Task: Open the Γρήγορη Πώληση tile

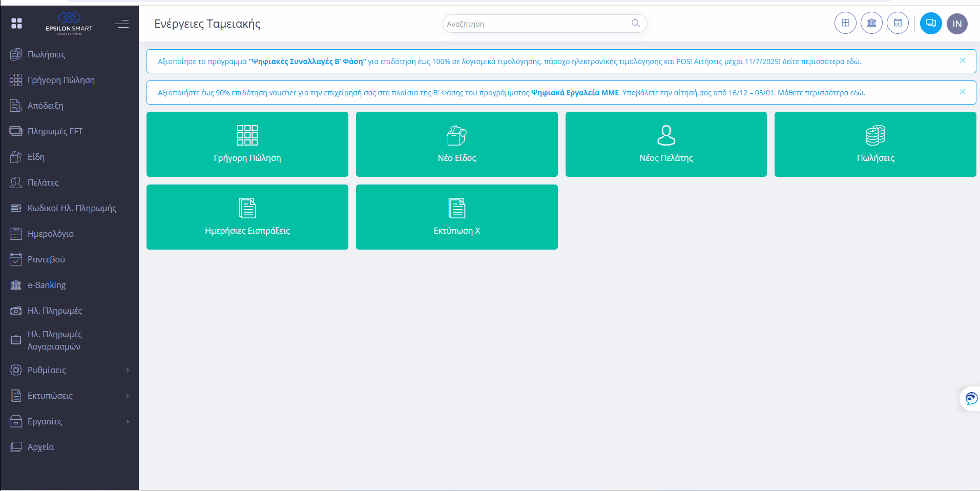Action: tap(247, 144)
